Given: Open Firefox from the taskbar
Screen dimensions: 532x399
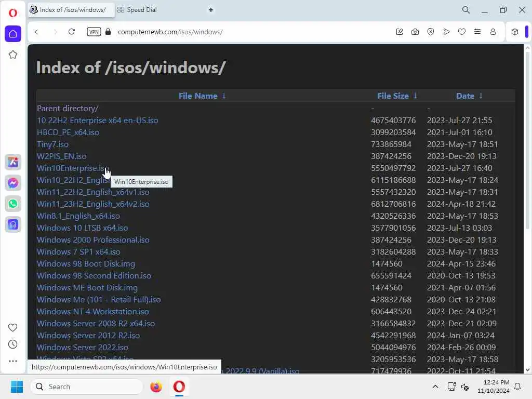Looking at the screenshot, I should (156, 387).
